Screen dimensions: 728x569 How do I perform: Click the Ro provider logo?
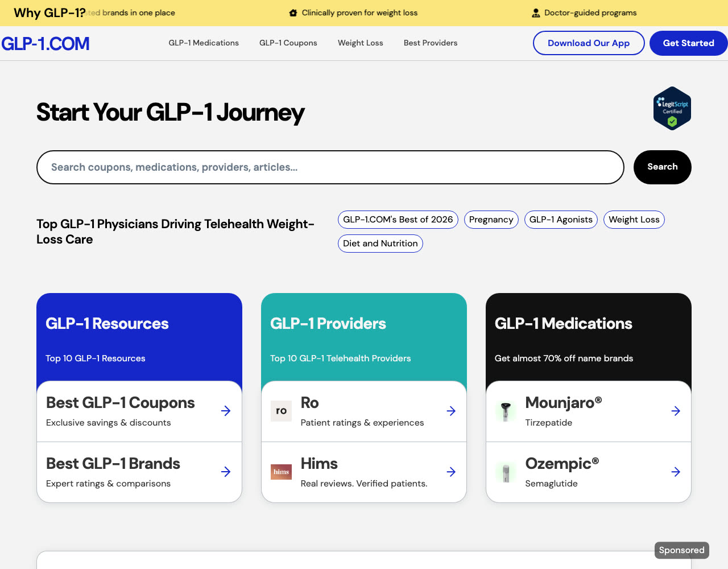[281, 411]
